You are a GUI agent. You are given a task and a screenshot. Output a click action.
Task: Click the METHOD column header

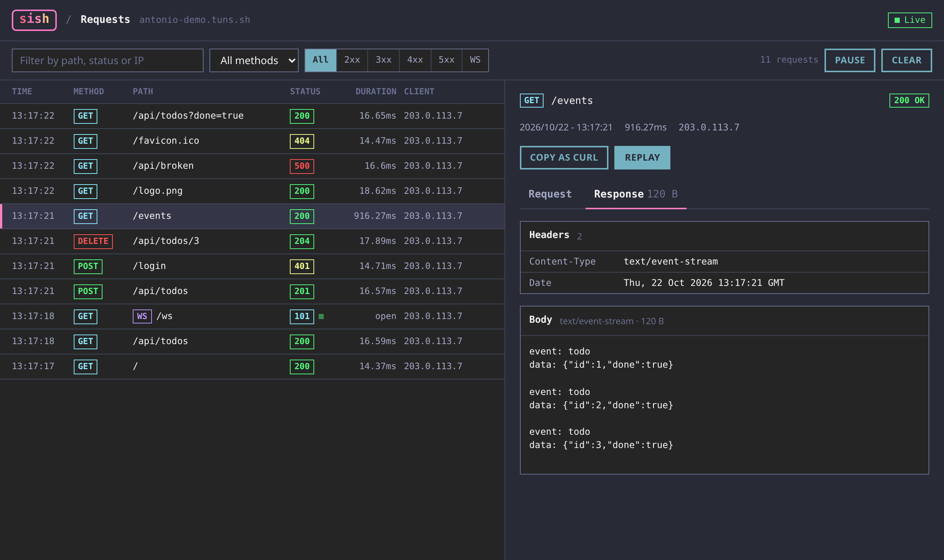click(x=89, y=92)
